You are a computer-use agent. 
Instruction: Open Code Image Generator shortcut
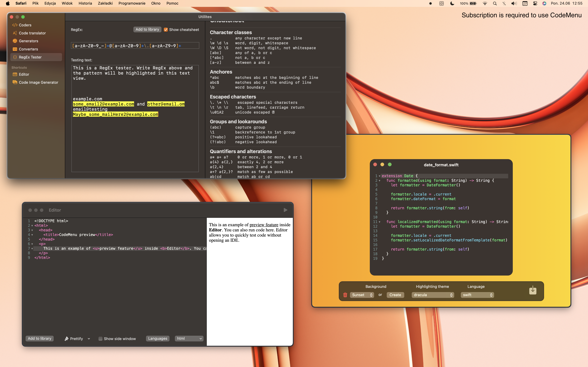pyautogui.click(x=38, y=82)
